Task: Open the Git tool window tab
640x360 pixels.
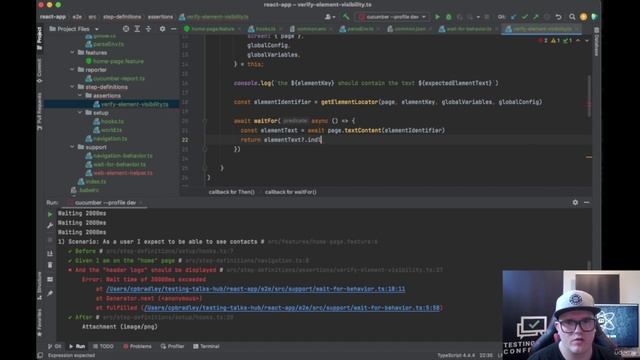Action: pyautogui.click(x=54, y=346)
